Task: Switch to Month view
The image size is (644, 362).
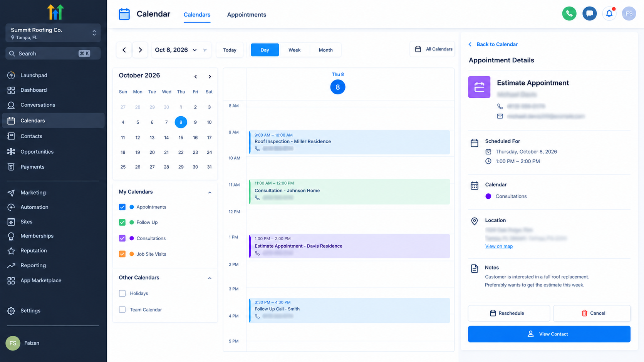Action: 325,50
